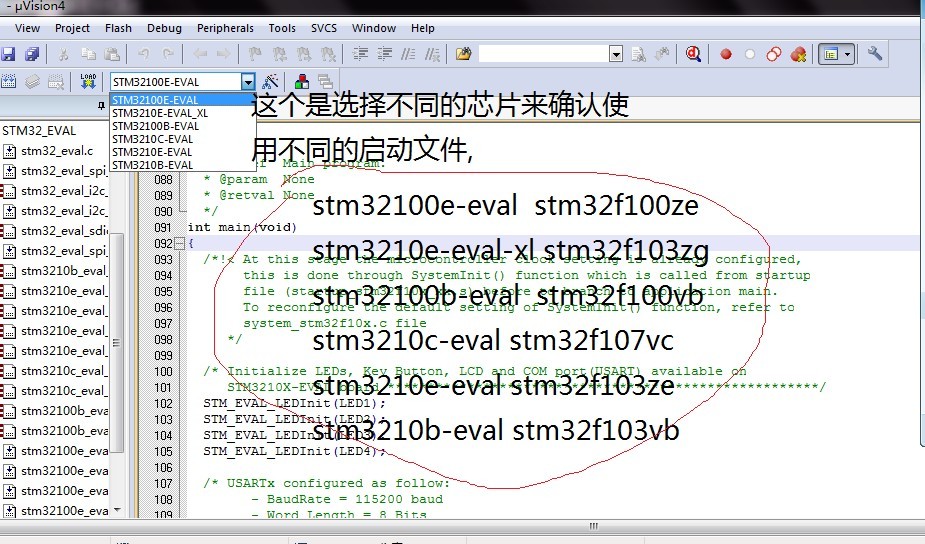
Task: Clear all bookmarks icon
Action: [328, 54]
